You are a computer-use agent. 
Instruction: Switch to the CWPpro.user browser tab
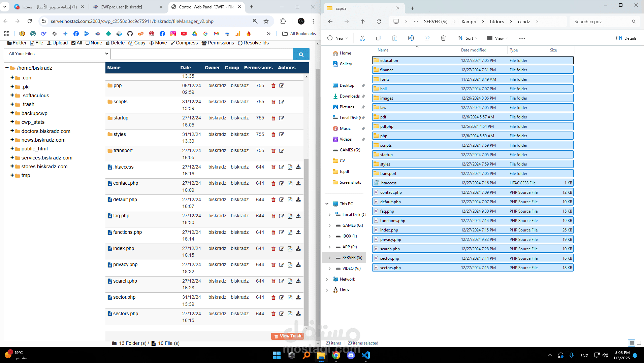[121, 7]
